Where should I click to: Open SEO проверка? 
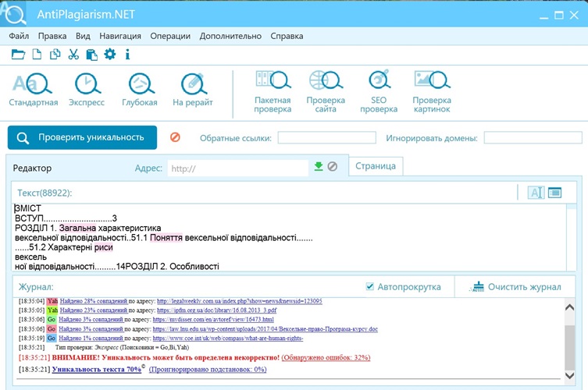(x=379, y=92)
